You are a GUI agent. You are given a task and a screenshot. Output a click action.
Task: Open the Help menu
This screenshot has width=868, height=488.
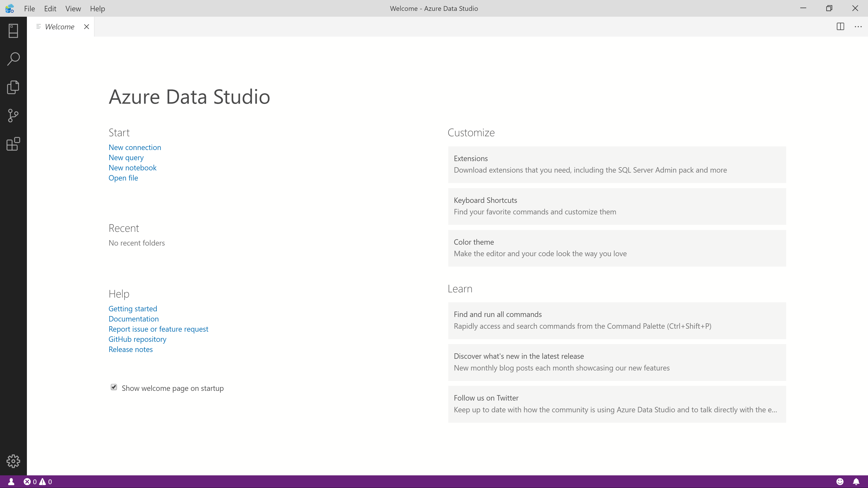(97, 8)
